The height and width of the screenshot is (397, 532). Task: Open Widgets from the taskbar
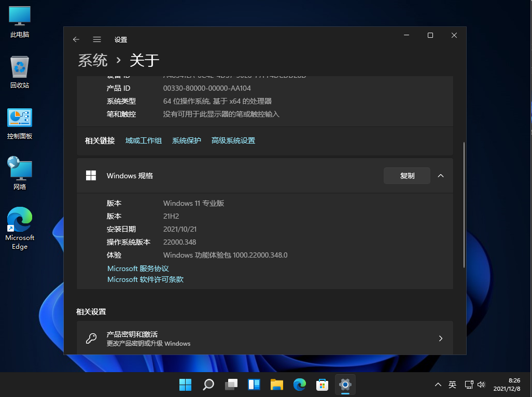[x=254, y=385]
